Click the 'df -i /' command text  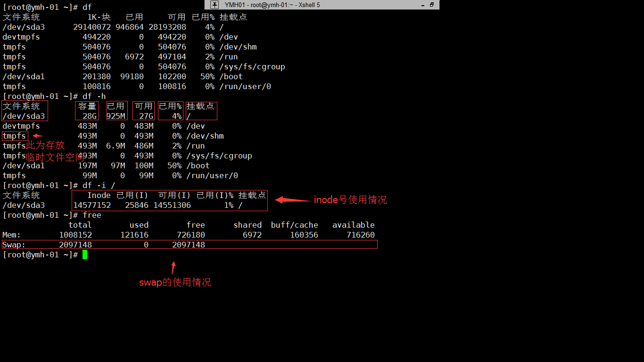coord(99,185)
